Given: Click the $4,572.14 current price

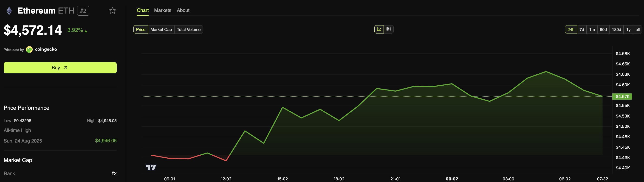Looking at the screenshot, I should click(33, 30).
